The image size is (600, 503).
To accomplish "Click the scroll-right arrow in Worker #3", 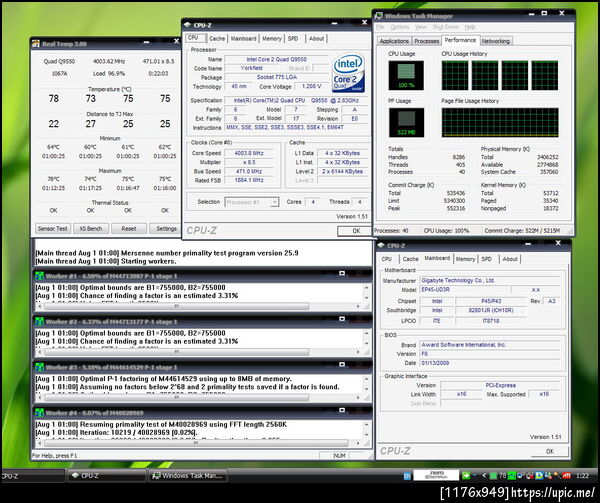I will (x=358, y=397).
